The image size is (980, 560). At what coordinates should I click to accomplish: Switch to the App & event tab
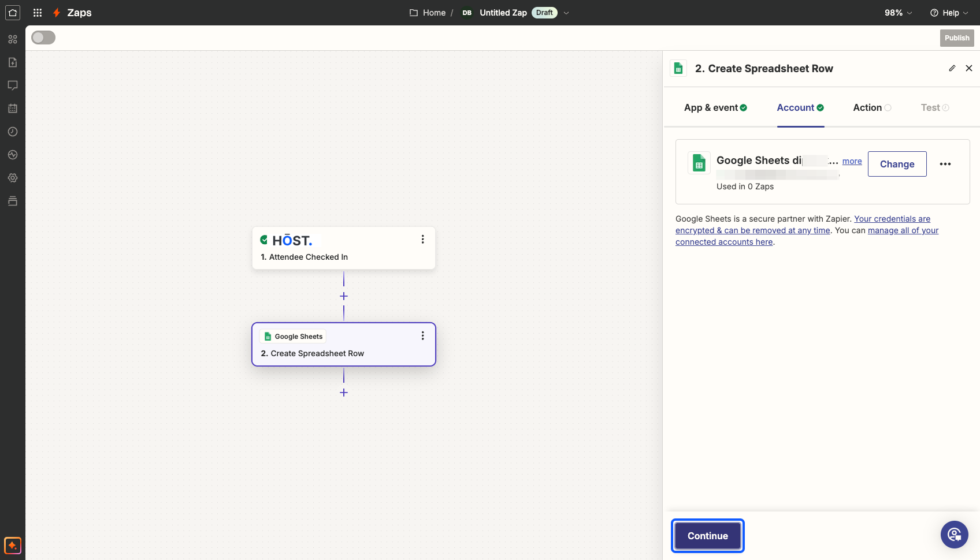coord(715,107)
